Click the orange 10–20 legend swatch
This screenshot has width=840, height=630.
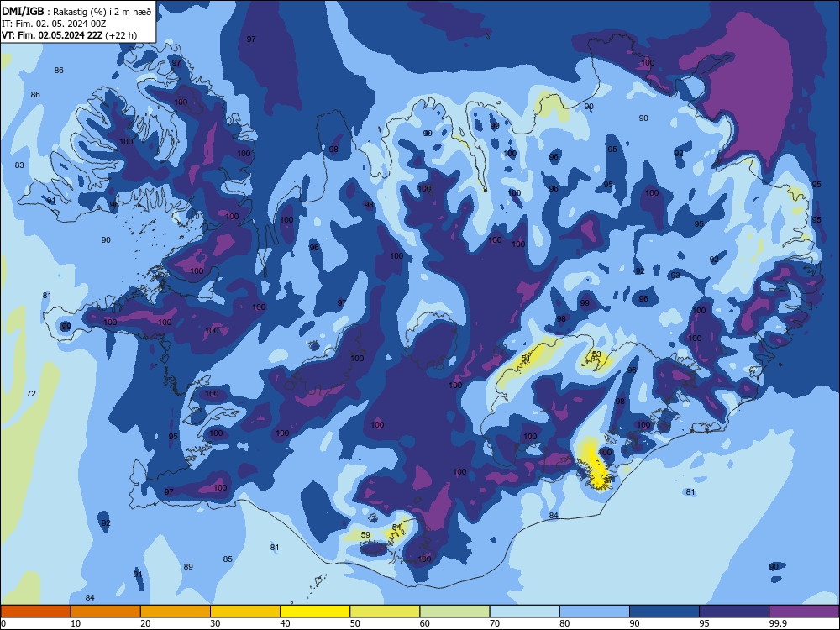(x=106, y=612)
